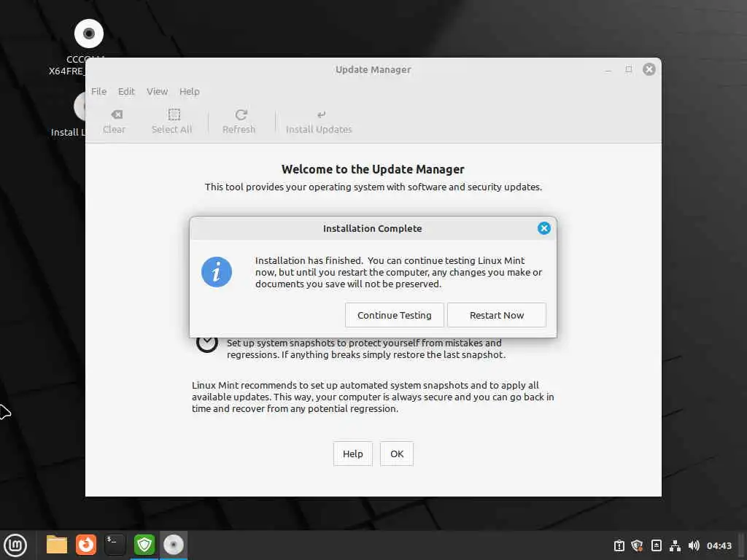Click the clipboard tray icon beside network icon

[656, 545]
